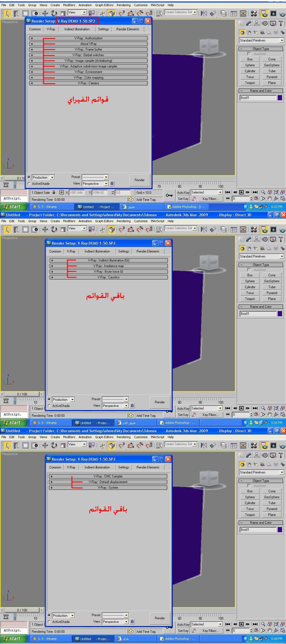The image size is (286, 644).
Task: Select the Move tool in the top screenshot toolbar
Action: coord(45,13)
